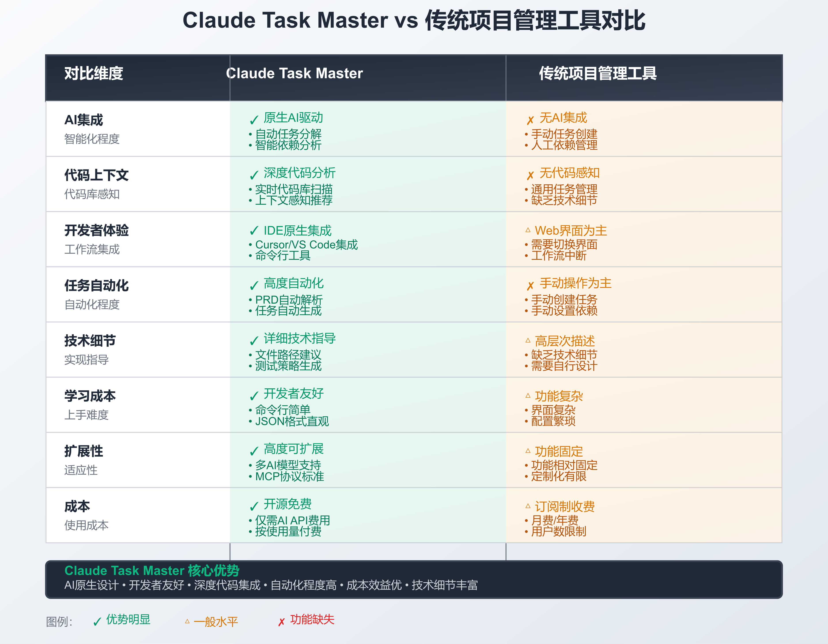Viewport: 828px width, 644px height.
Task: Click the green 核心优势 heading text
Action: coord(153,570)
